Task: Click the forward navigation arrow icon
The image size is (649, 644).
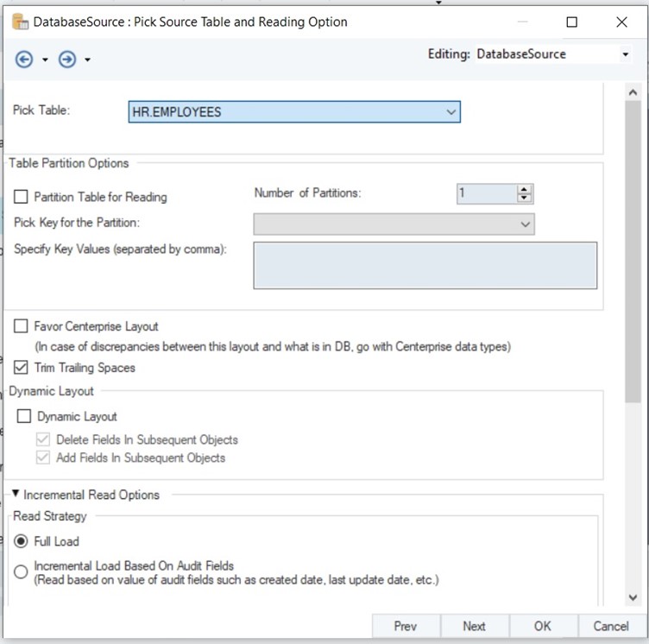Action: point(67,59)
